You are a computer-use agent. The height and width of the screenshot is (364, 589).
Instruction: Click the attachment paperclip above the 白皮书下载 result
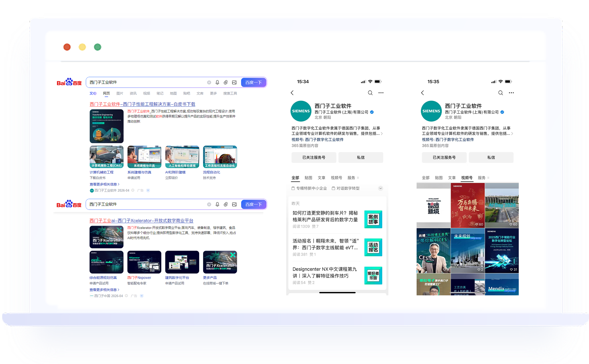pos(225,82)
